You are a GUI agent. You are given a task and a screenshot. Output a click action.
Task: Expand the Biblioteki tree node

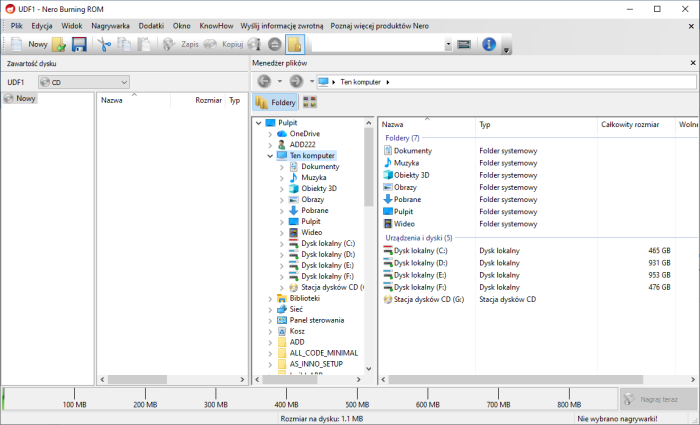pos(270,299)
